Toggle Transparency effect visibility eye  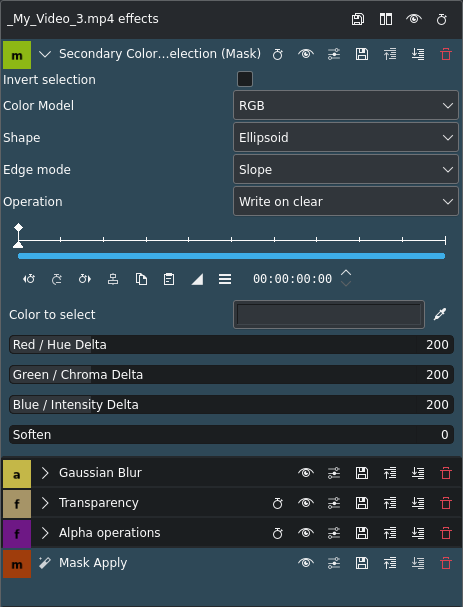(306, 503)
